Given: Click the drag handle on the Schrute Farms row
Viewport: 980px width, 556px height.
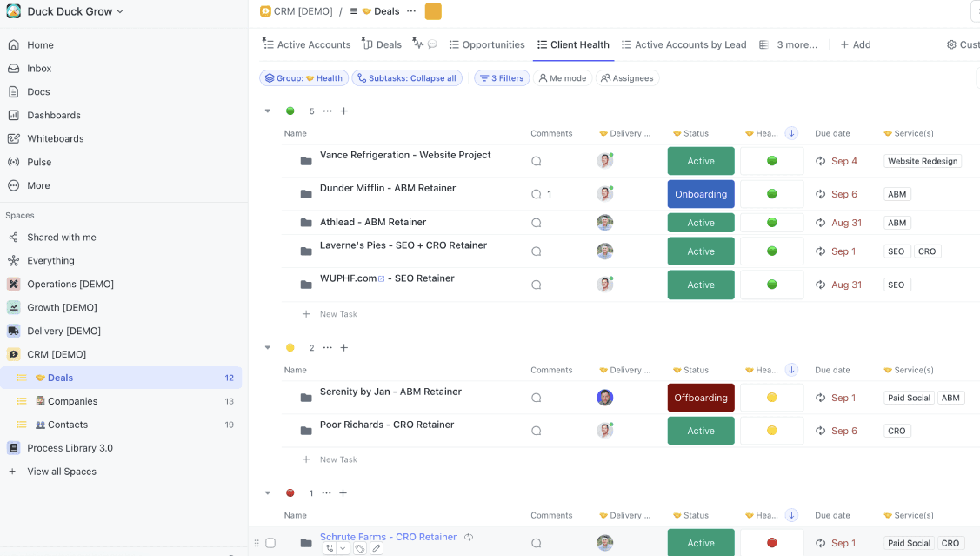Looking at the screenshot, I should pos(257,543).
